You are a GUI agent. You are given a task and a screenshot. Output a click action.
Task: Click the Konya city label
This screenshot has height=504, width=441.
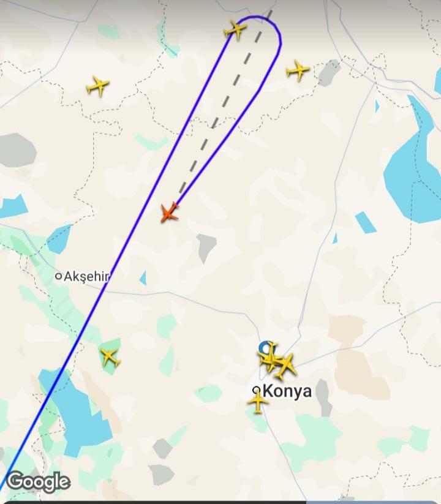click(287, 391)
